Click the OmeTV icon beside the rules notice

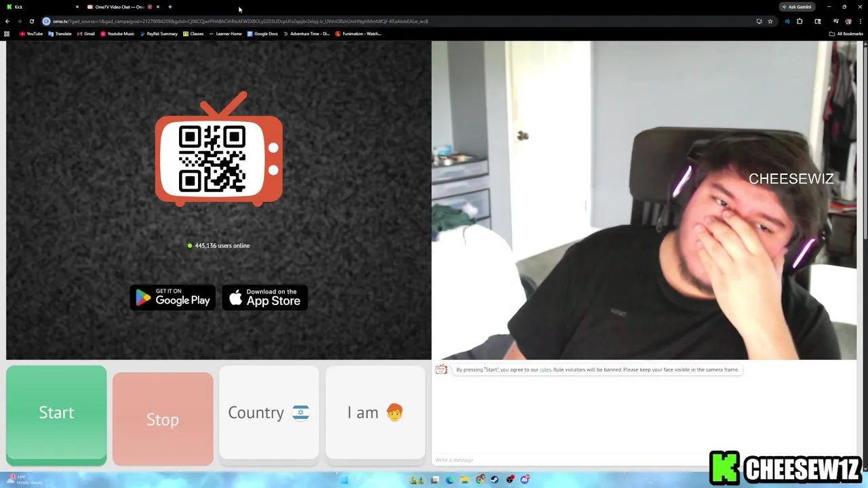pyautogui.click(x=441, y=369)
